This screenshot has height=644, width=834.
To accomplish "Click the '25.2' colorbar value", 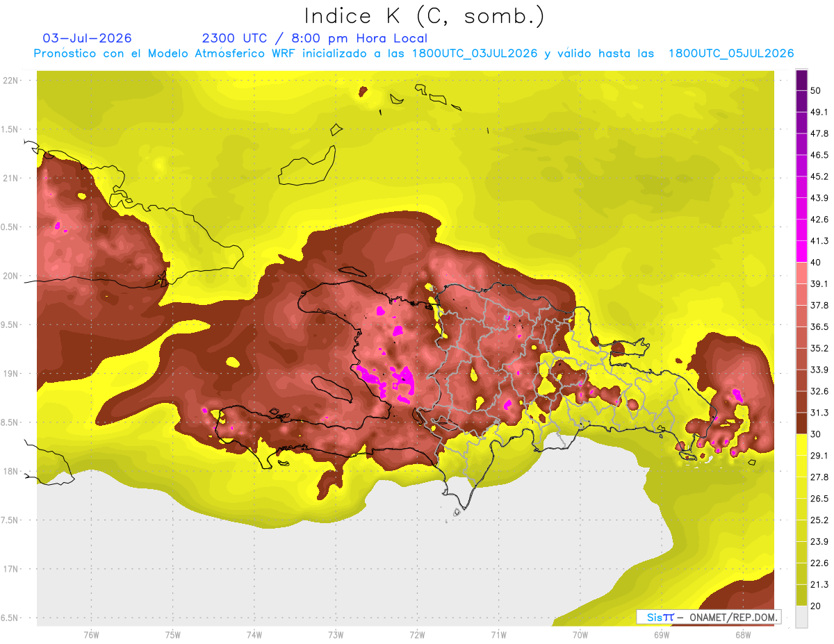I will 821,520.
